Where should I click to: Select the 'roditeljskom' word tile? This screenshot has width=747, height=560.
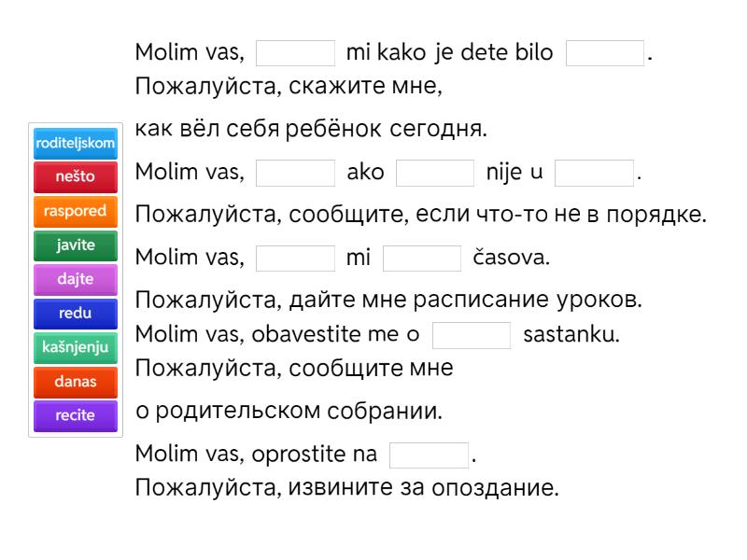(x=75, y=143)
